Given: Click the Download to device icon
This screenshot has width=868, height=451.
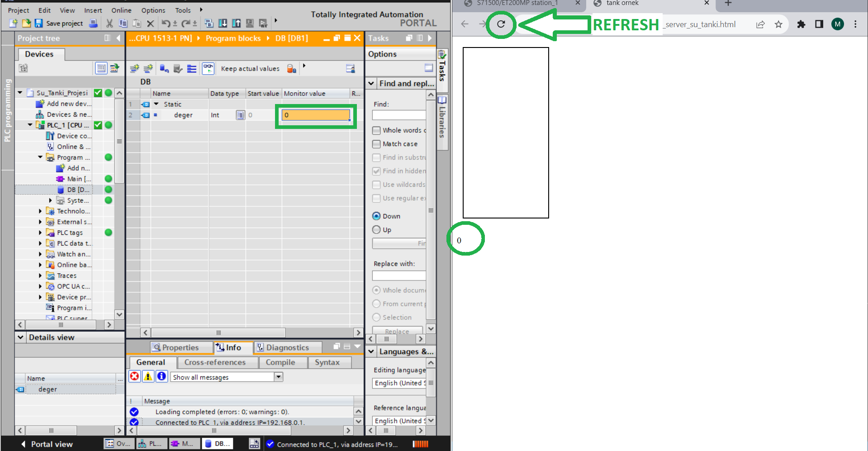Looking at the screenshot, I should pyautogui.click(x=223, y=23).
